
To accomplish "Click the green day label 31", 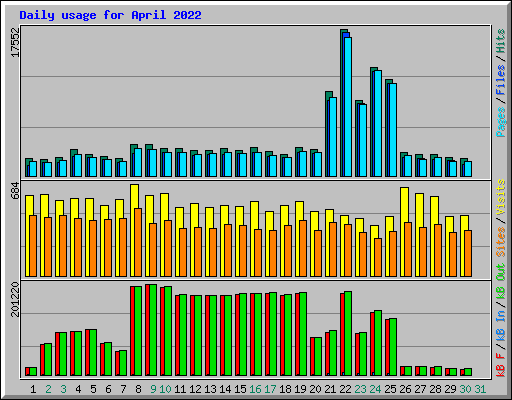I will click(480, 389).
